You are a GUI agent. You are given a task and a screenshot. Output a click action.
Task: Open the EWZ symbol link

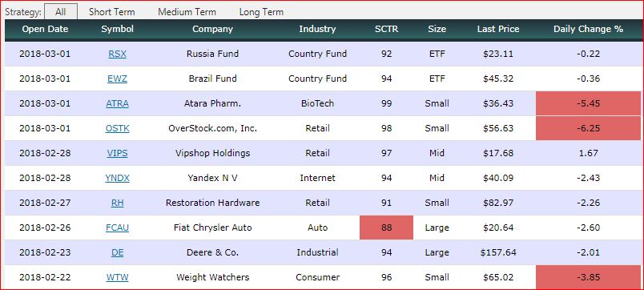point(118,79)
